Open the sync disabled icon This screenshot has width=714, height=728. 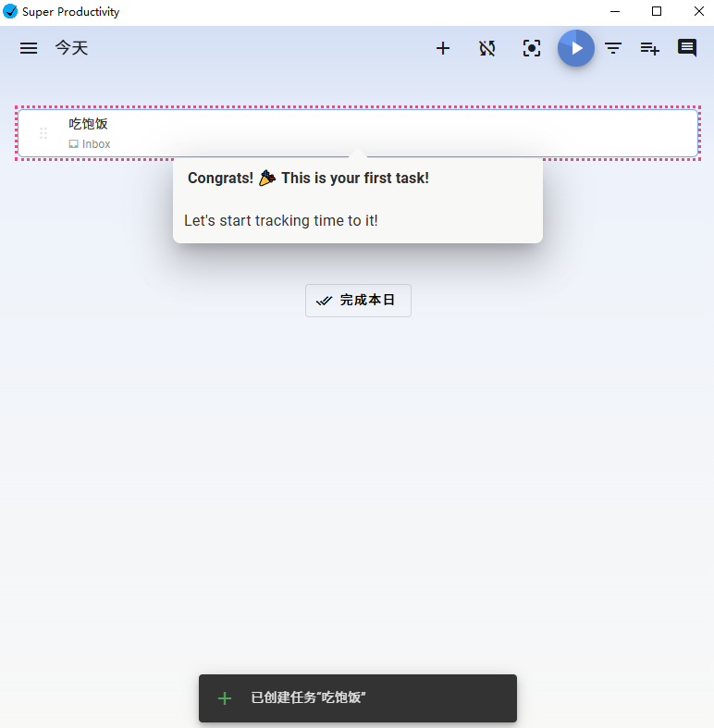(x=487, y=48)
